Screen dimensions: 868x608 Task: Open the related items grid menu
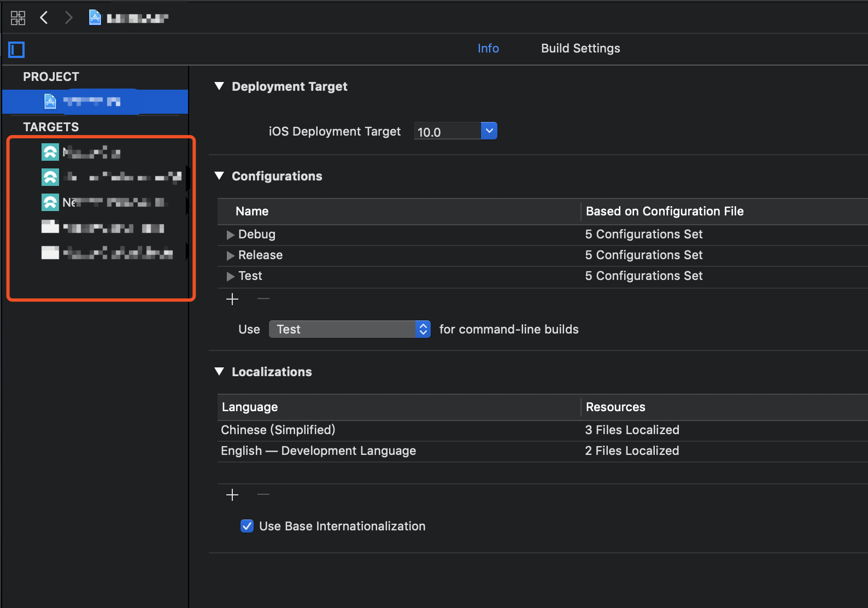(x=17, y=18)
